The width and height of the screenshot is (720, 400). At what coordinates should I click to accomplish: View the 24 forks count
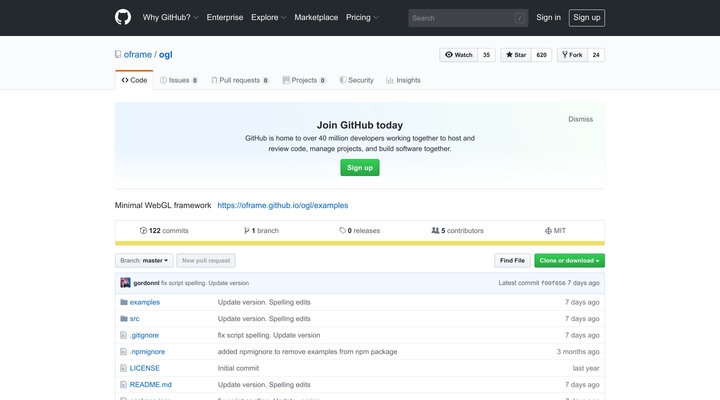pos(596,55)
